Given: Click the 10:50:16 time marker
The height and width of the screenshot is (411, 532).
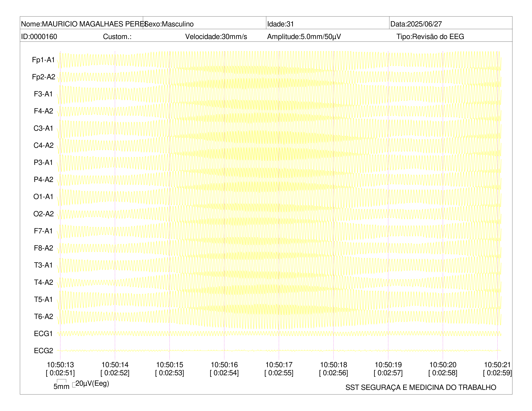Looking at the screenshot, I should [x=224, y=365].
